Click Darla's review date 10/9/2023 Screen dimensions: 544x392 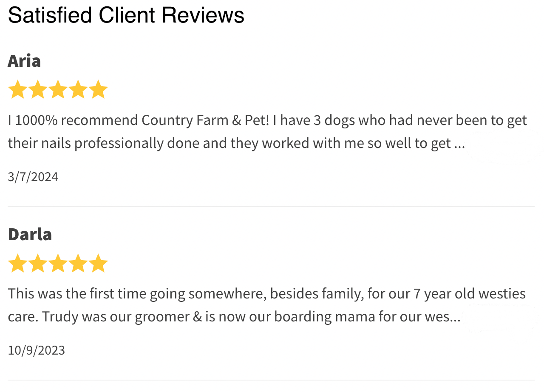coord(36,350)
